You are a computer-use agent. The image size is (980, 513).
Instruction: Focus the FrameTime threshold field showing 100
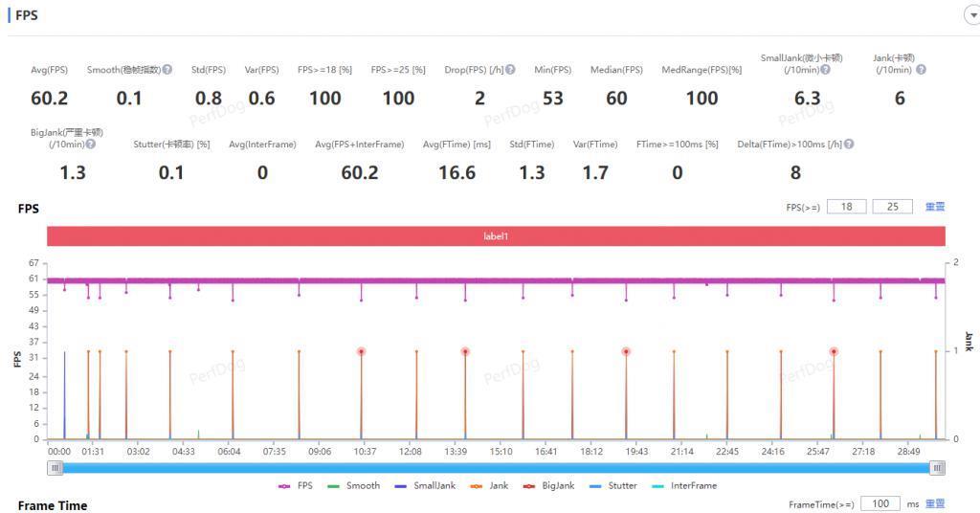pyautogui.click(x=880, y=504)
